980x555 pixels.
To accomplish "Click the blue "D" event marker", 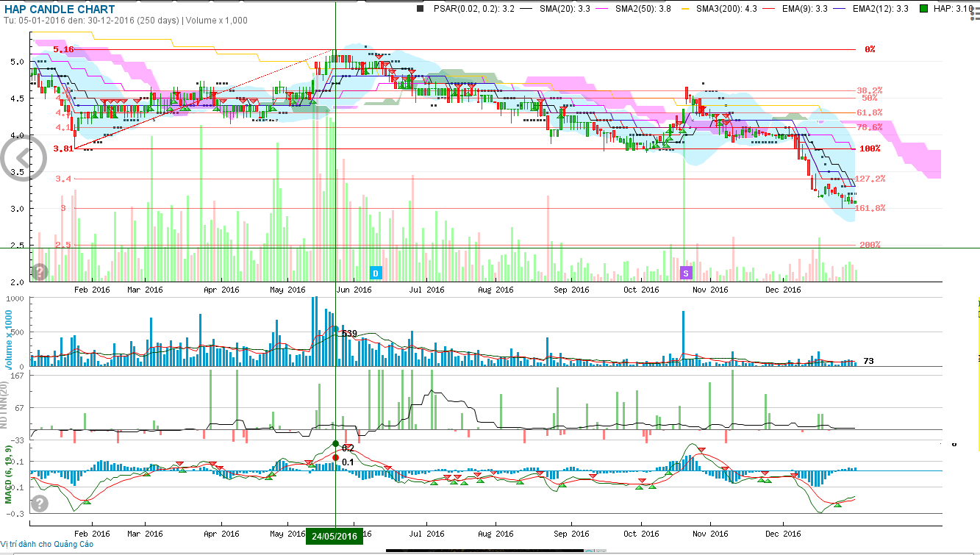I will tap(376, 273).
